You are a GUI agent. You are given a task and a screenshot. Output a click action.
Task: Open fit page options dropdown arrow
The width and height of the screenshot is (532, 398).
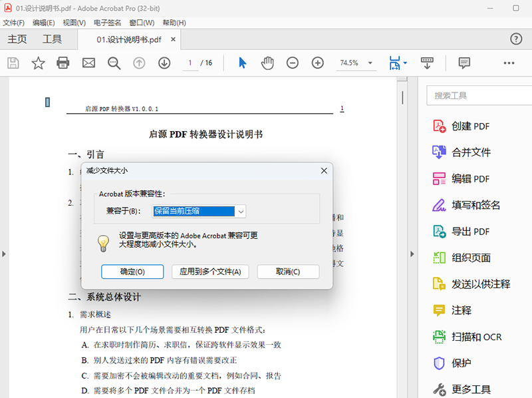(x=405, y=63)
